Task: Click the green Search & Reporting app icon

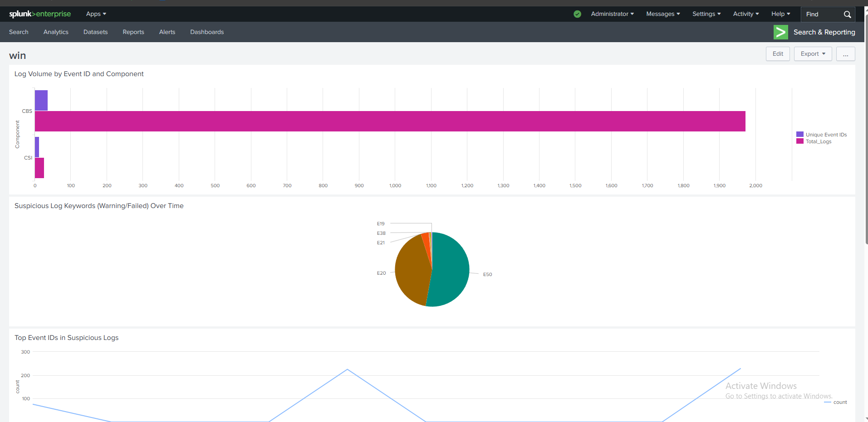Action: point(780,32)
